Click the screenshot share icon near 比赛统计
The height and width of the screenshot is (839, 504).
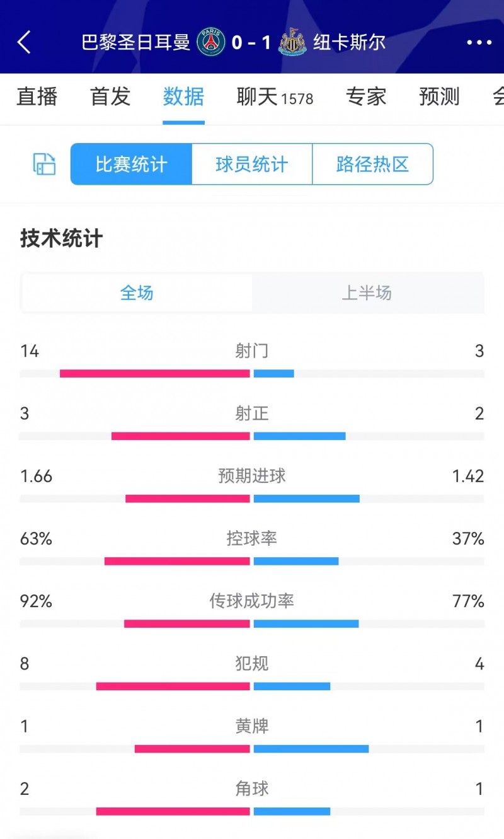tap(43, 164)
